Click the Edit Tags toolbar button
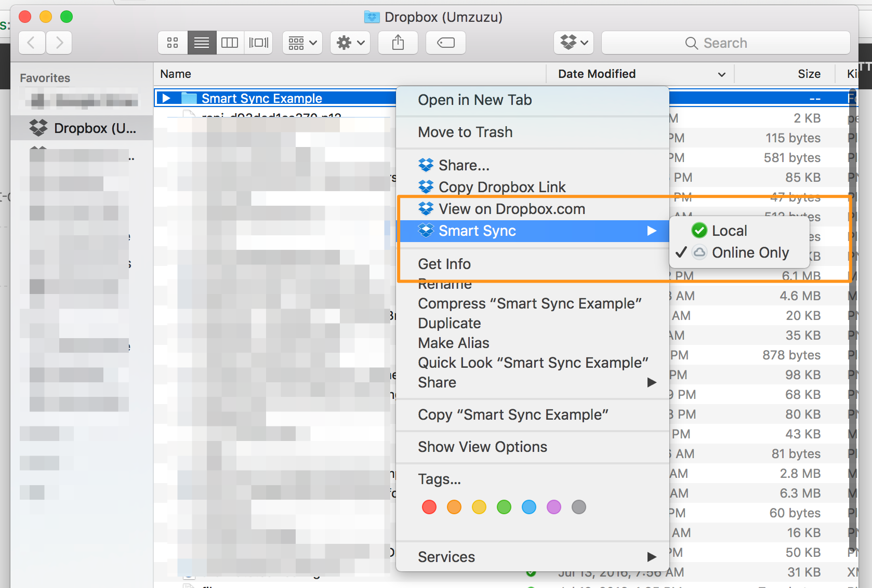 click(446, 43)
